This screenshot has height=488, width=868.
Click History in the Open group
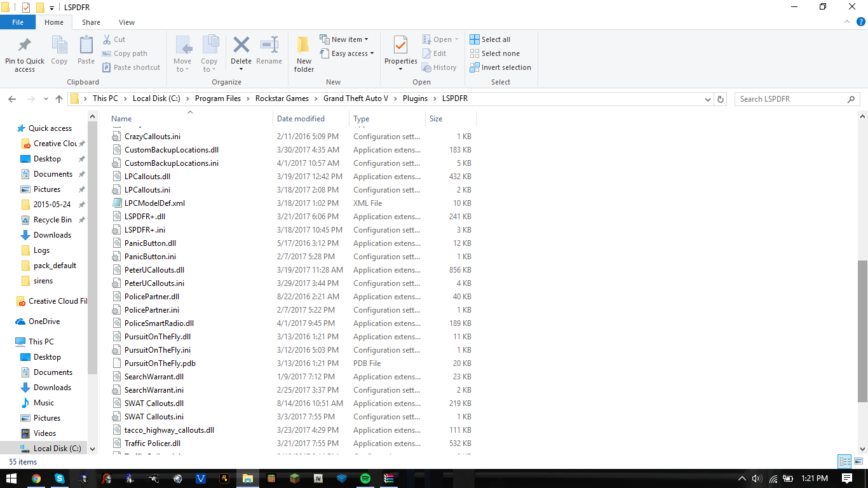(439, 67)
